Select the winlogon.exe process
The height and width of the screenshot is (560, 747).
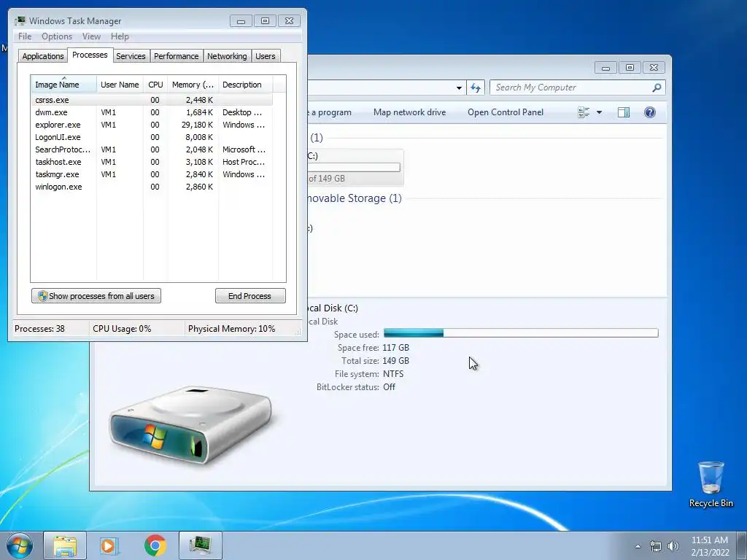click(x=152, y=187)
